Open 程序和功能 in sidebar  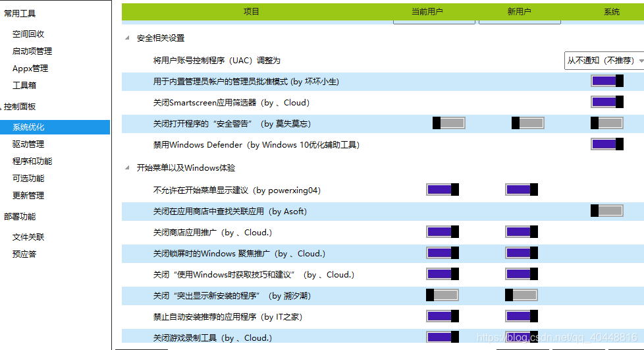click(x=32, y=161)
